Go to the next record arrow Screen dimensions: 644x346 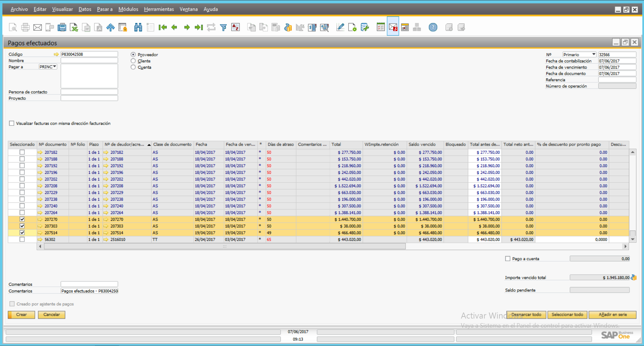click(187, 27)
